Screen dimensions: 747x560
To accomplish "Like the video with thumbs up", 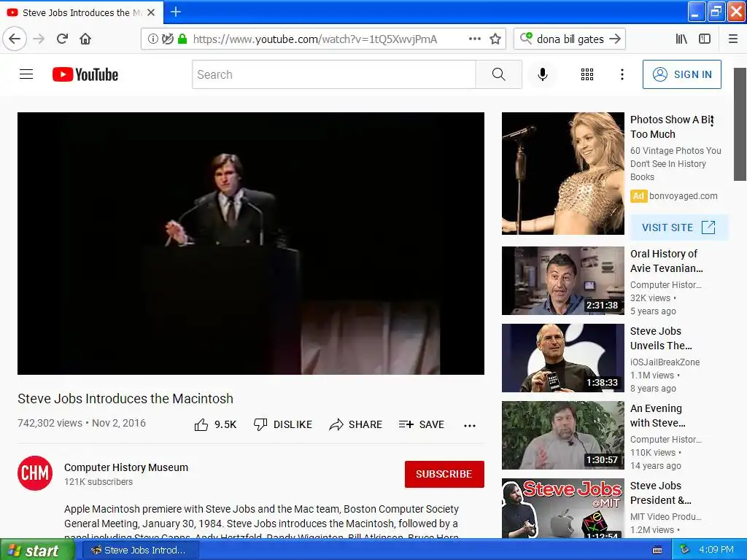I will click(215, 424).
